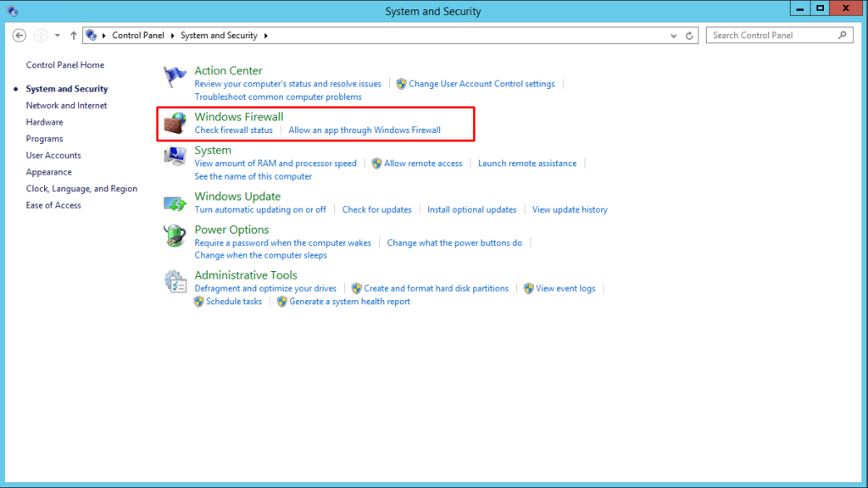
Task: Click shield icon beside Change User Account Control
Action: [401, 84]
